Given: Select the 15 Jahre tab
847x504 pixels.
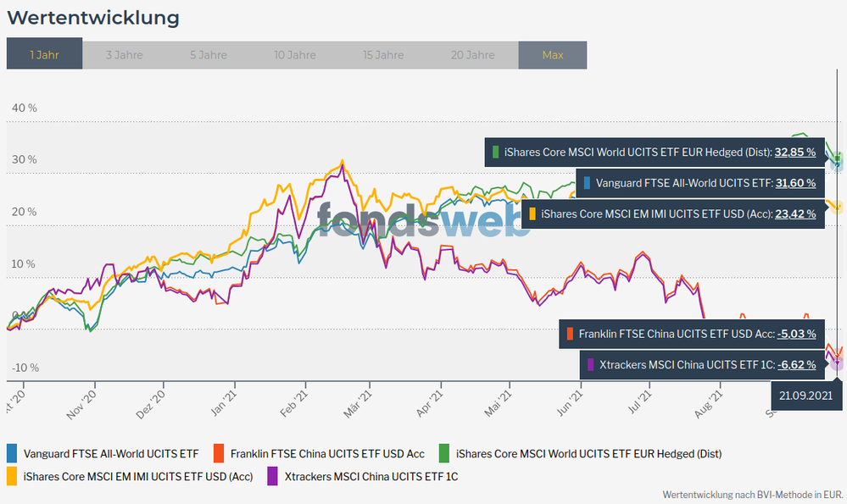Looking at the screenshot, I should (x=383, y=55).
